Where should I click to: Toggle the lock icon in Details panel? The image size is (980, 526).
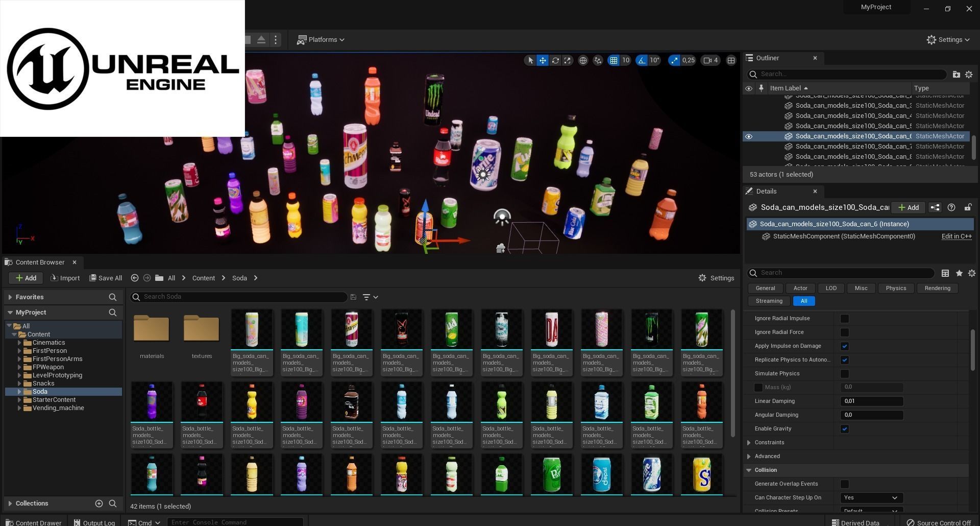coord(968,207)
